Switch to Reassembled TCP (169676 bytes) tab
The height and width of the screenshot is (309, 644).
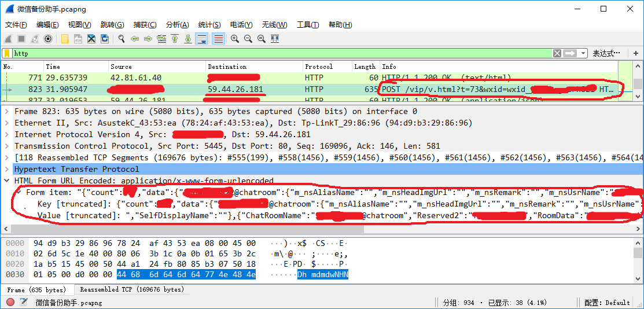[133, 289]
